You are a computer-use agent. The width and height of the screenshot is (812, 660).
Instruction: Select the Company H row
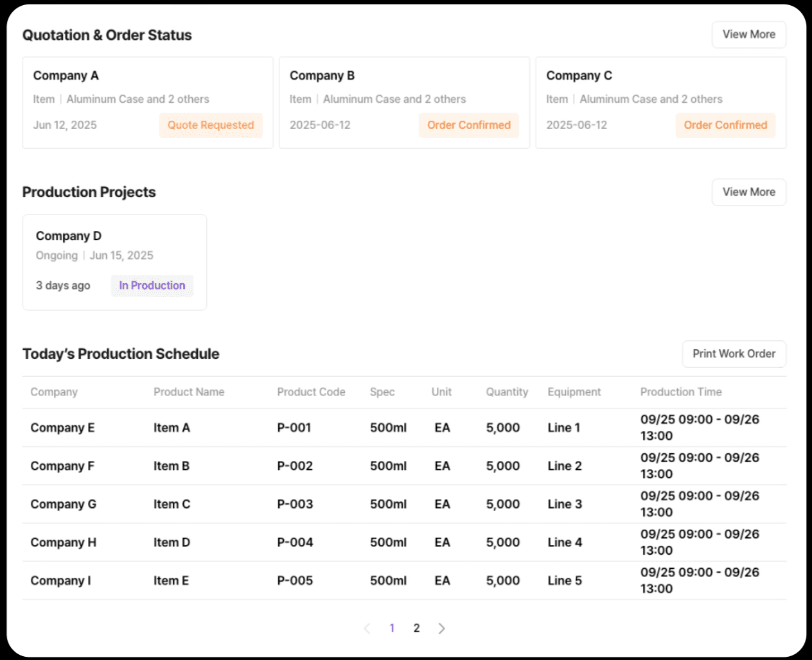404,543
